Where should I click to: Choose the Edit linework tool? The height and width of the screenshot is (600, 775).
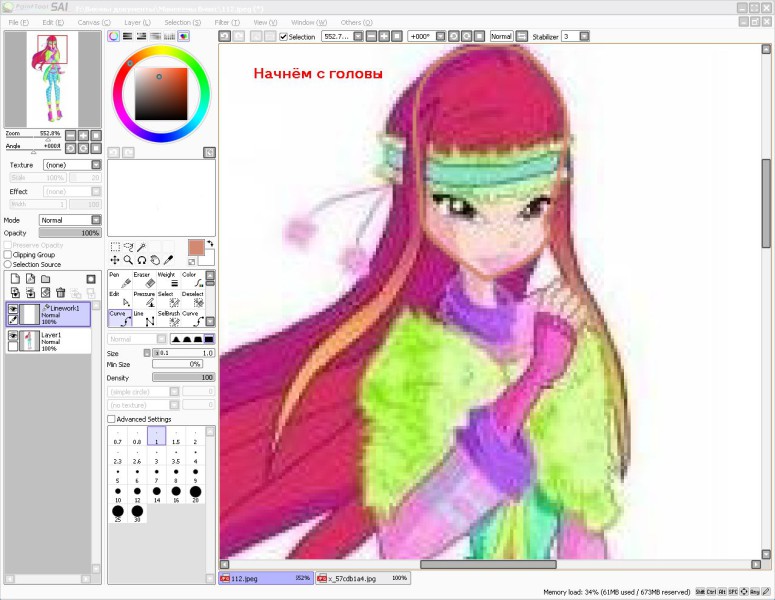click(120, 299)
